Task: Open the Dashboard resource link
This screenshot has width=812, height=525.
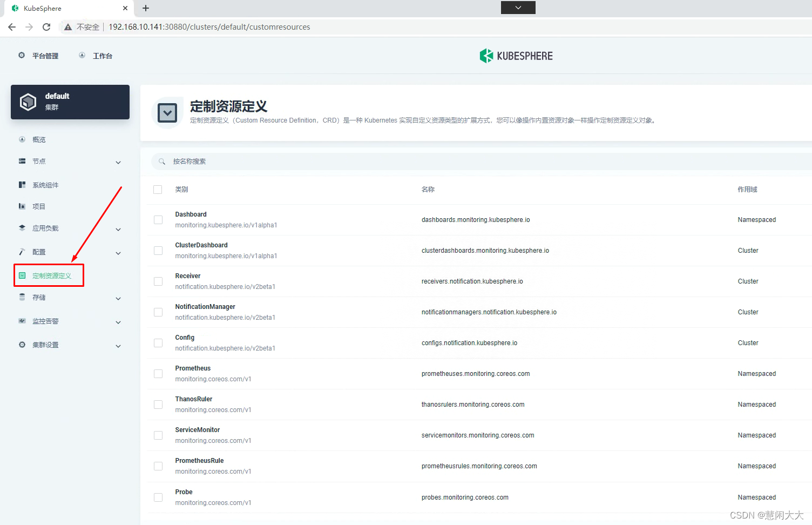Action: click(191, 214)
